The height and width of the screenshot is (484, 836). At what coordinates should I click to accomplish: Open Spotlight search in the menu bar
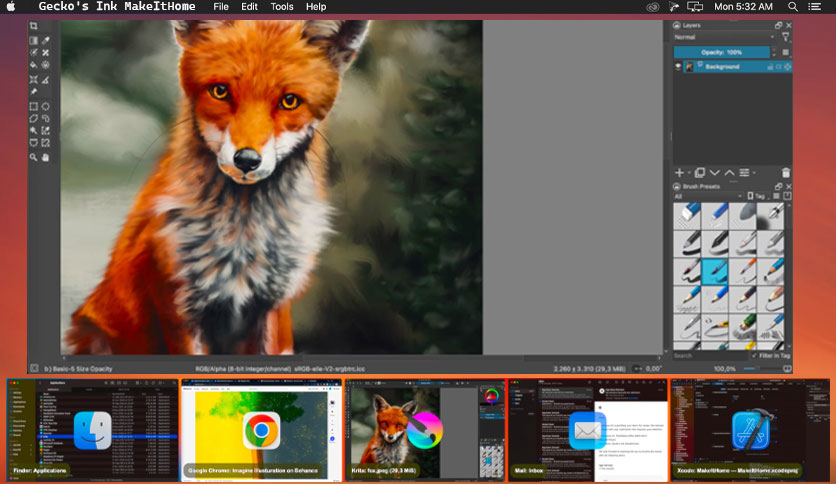tap(793, 6)
